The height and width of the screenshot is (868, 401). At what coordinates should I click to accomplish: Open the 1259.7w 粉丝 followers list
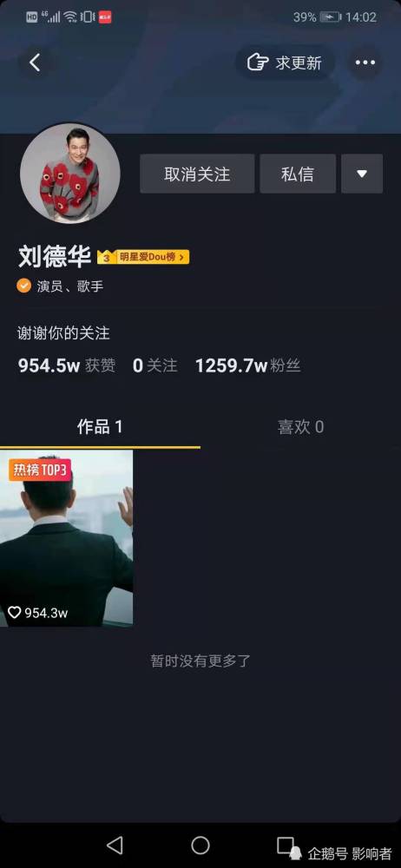247,366
